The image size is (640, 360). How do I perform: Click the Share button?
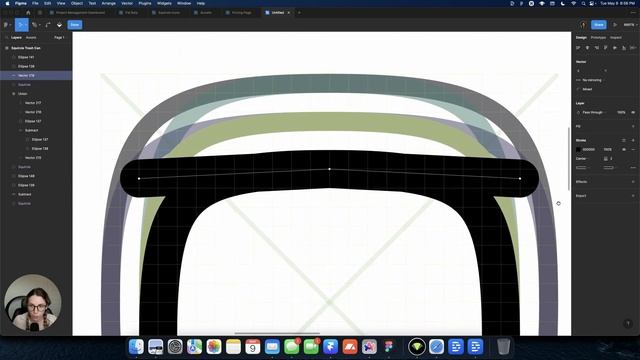point(599,25)
